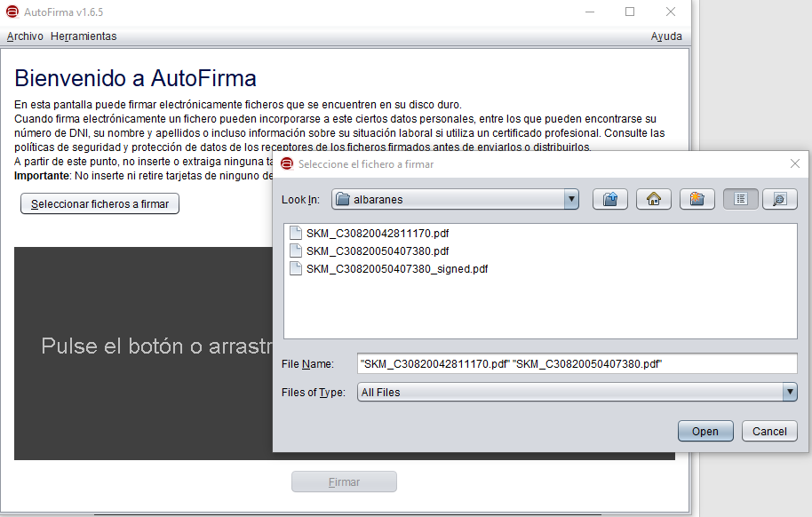
Task: Click 'Seleccionar ficheros a firmar' button
Action: tap(100, 203)
